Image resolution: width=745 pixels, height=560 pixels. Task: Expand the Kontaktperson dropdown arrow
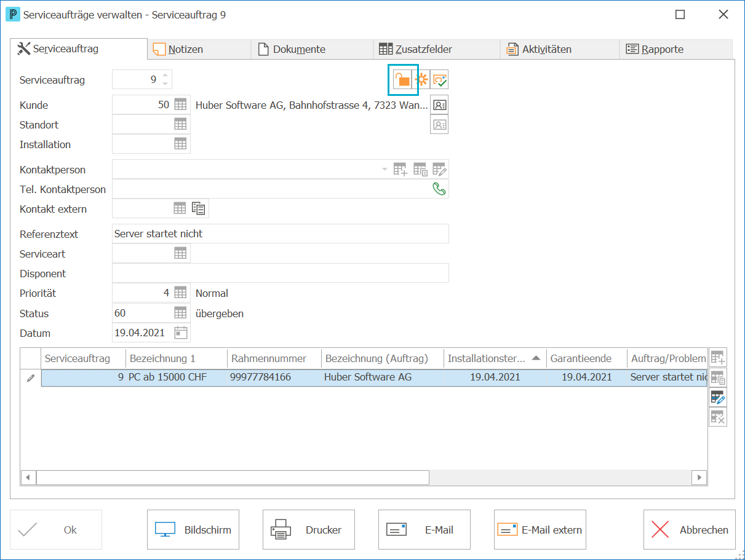point(385,169)
